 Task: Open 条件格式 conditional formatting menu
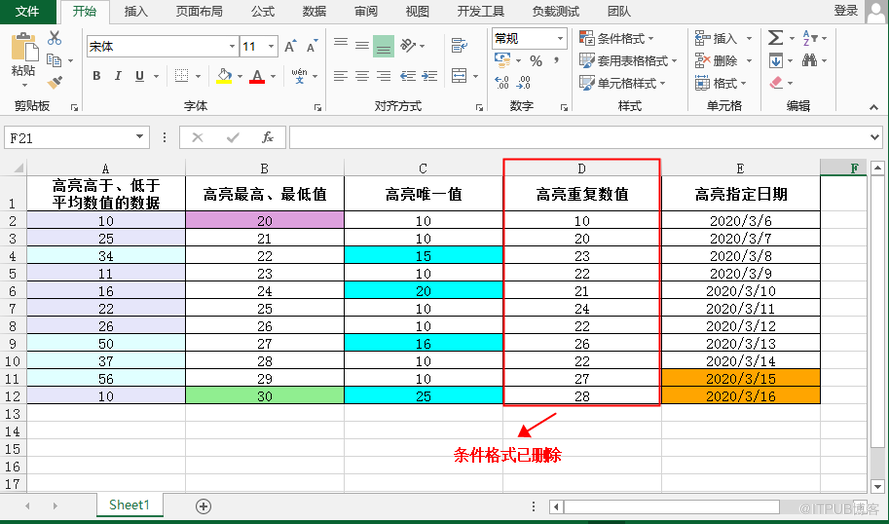616,39
